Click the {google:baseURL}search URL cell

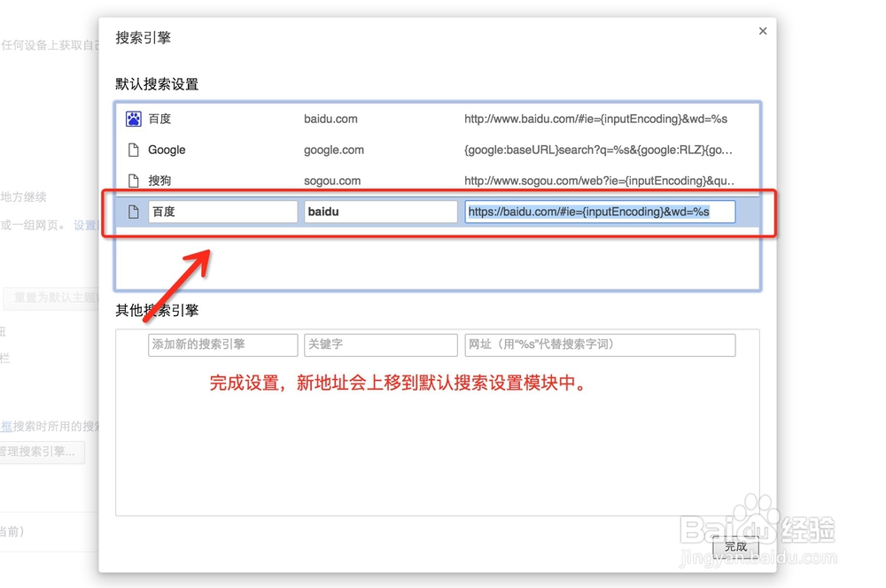coord(598,150)
